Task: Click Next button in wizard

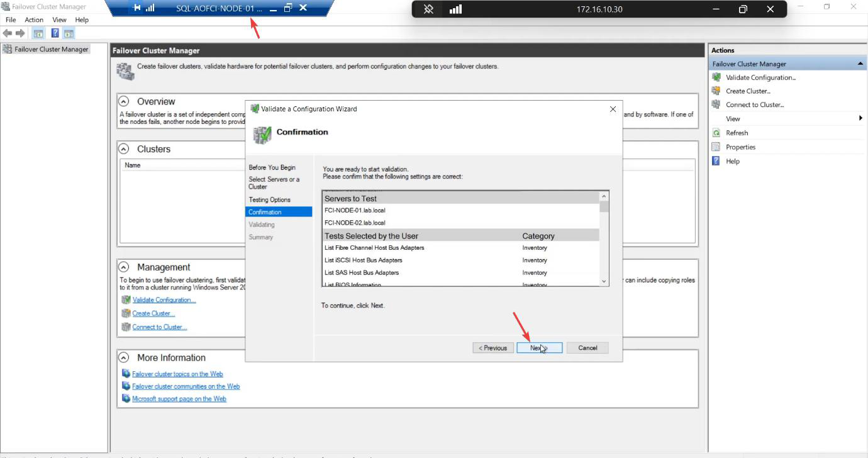Action: click(x=539, y=348)
